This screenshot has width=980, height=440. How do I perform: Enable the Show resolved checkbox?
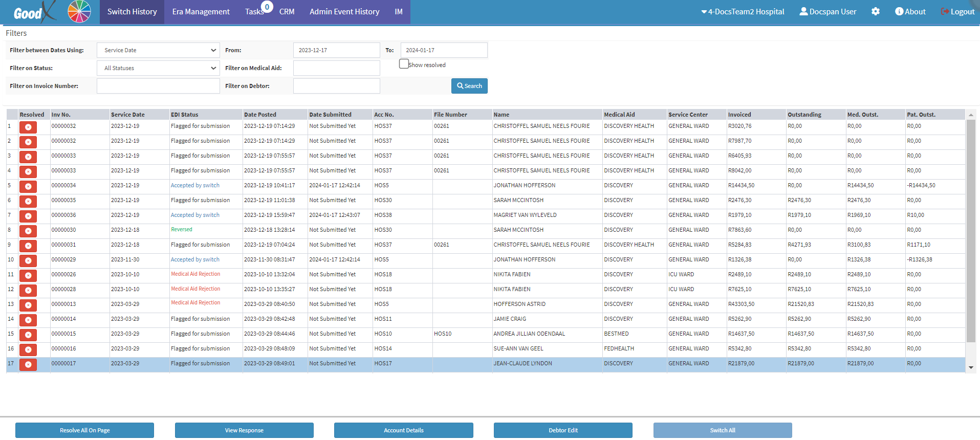coord(404,64)
